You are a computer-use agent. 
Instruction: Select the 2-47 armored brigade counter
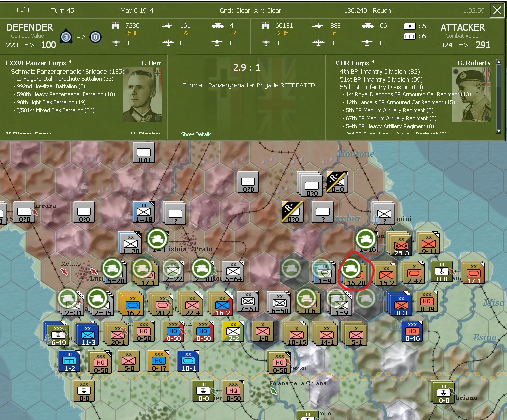point(413,273)
